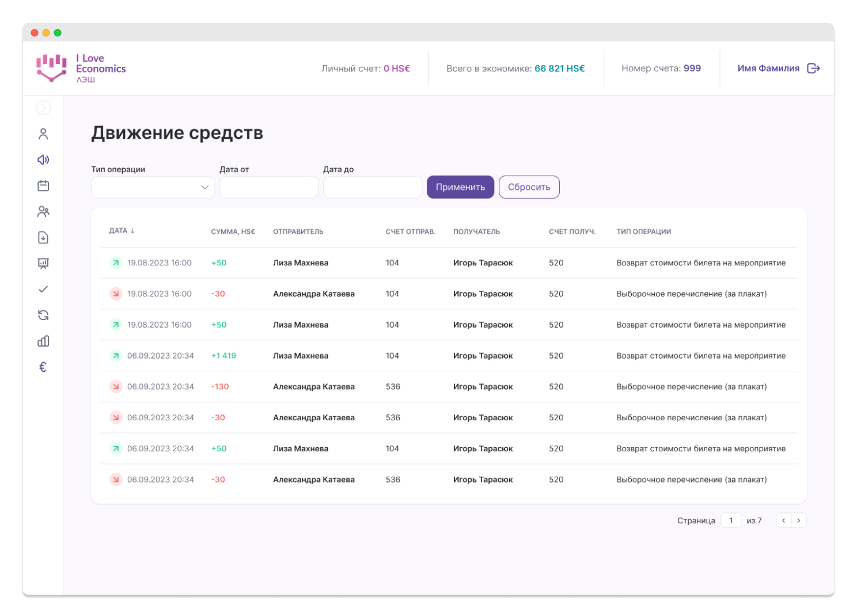Screen dimensions: 857x616
Task: Click Лиза Махнева in the +1 419 row
Action: (x=301, y=356)
